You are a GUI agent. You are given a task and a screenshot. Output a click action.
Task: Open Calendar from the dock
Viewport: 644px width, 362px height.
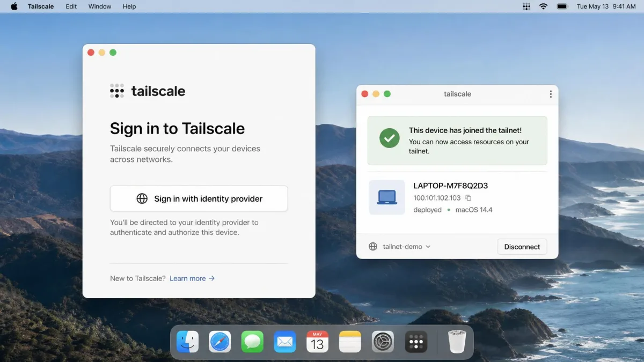click(318, 342)
